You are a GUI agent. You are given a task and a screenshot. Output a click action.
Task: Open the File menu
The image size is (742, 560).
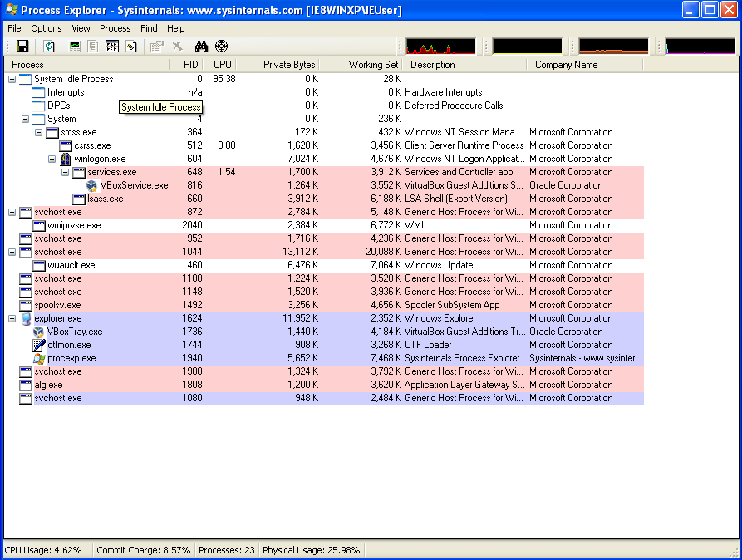click(x=14, y=28)
